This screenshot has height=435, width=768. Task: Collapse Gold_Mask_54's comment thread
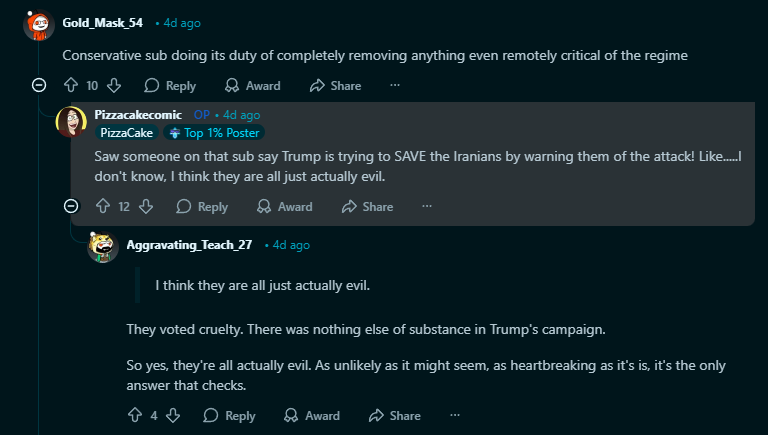pyautogui.click(x=39, y=85)
